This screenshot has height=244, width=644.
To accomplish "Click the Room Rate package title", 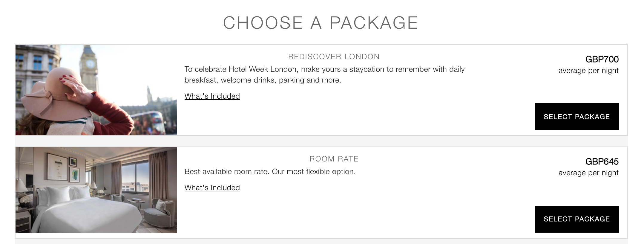I will [334, 159].
